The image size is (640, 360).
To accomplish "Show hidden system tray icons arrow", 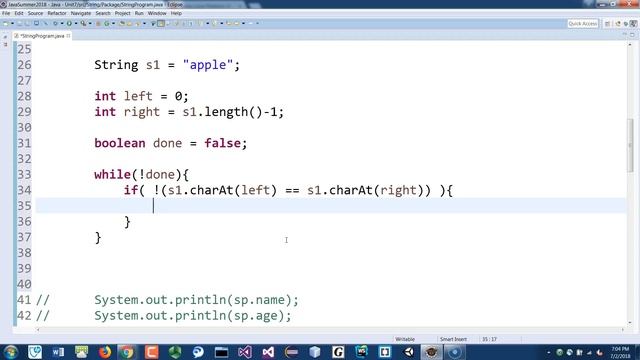I will [549, 352].
